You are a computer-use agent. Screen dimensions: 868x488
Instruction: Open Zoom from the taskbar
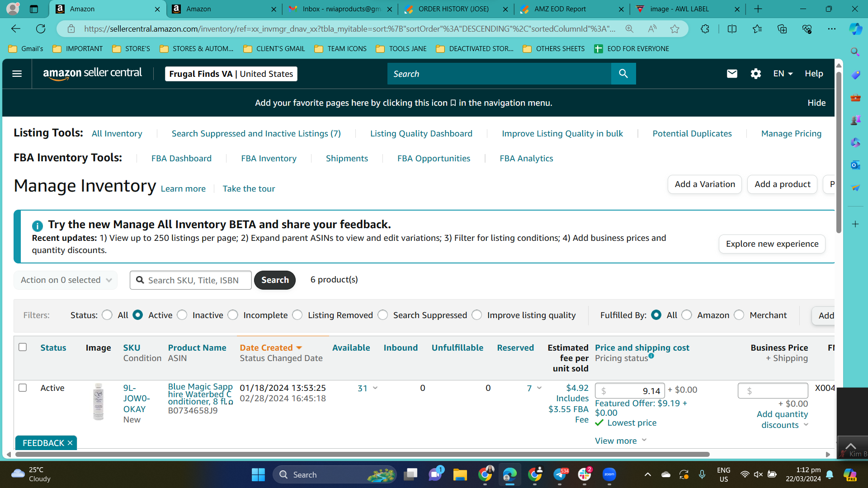point(609,474)
